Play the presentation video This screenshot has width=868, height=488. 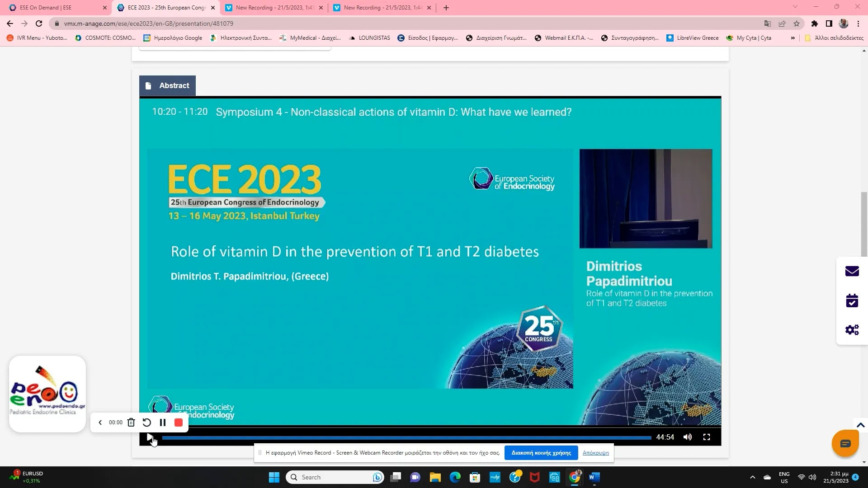pyautogui.click(x=150, y=437)
